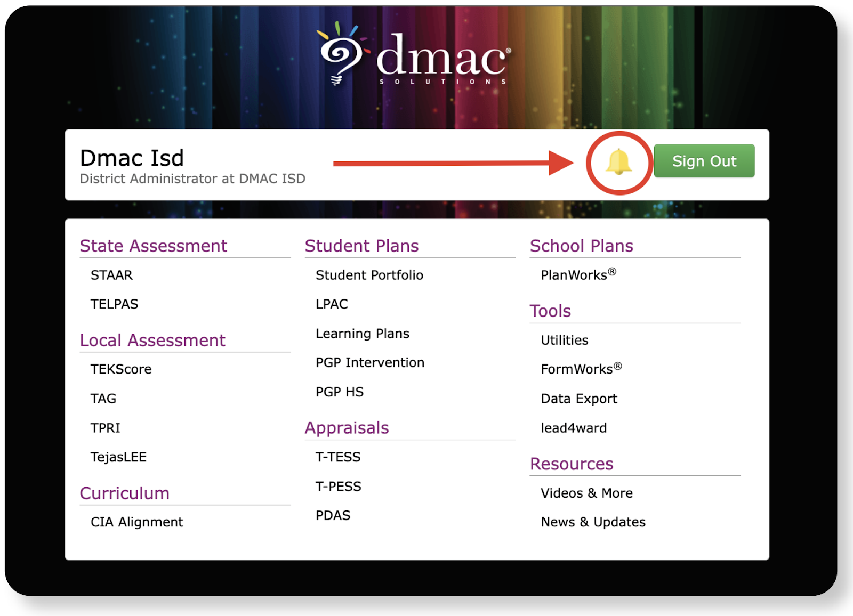Open CIA Alignment under Curriculum
The image size is (853, 616).
pos(136,522)
